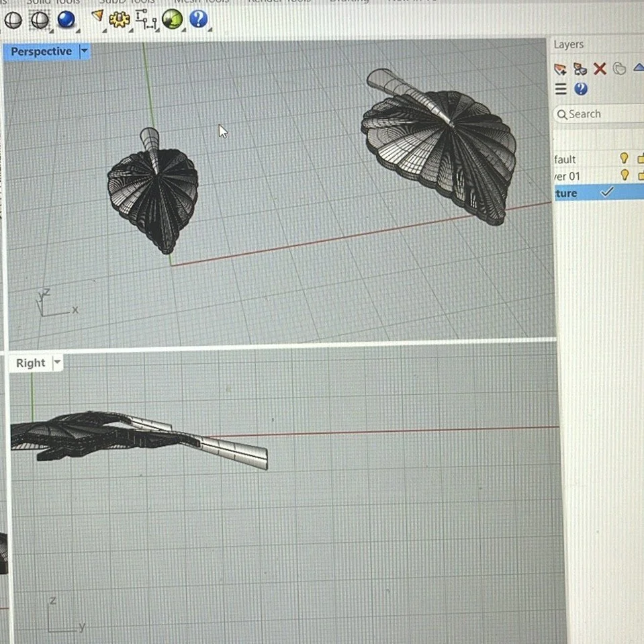Image resolution: width=644 pixels, height=644 pixels.
Task: Toggle visibility bulb of Layer 01
Action: (x=625, y=175)
